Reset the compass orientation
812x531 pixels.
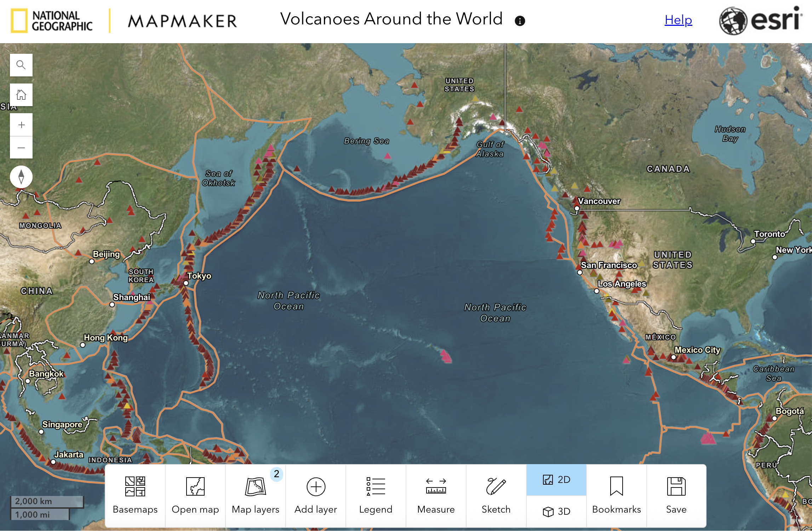21,177
